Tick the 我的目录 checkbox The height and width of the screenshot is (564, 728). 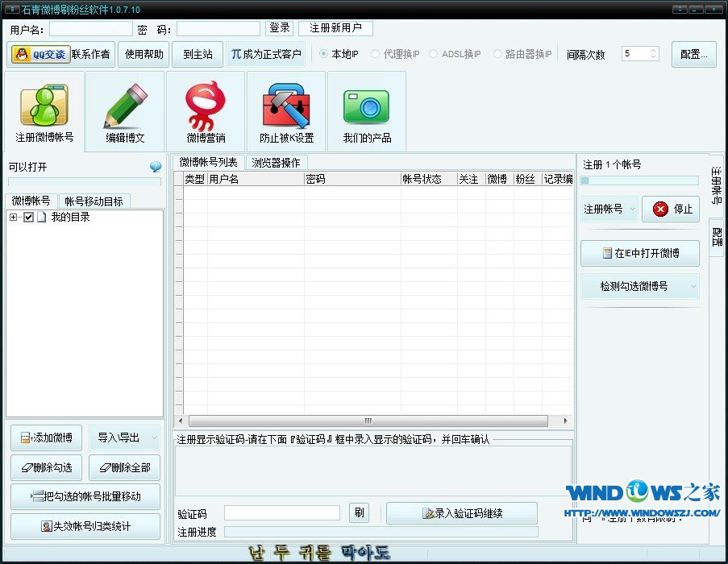28,218
